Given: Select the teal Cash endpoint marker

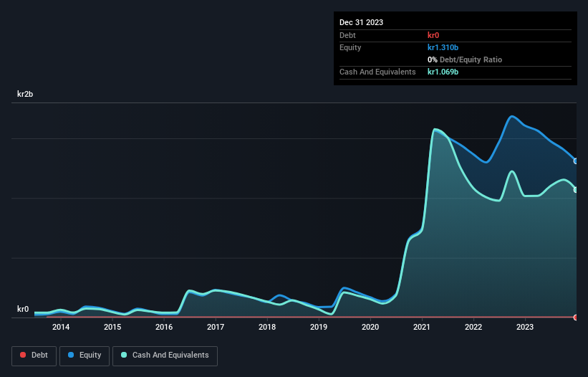Looking at the screenshot, I should pyautogui.click(x=576, y=190).
